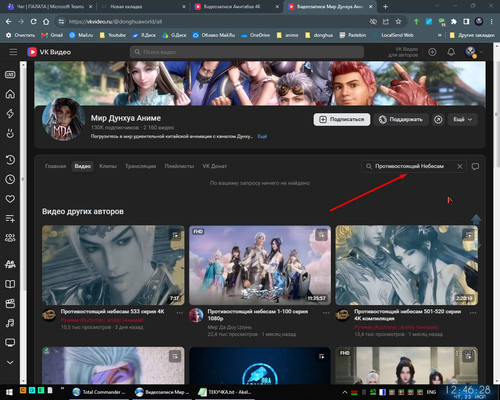Bookmark page with star icon
This screenshot has width=500, height=400.
click(398, 22)
